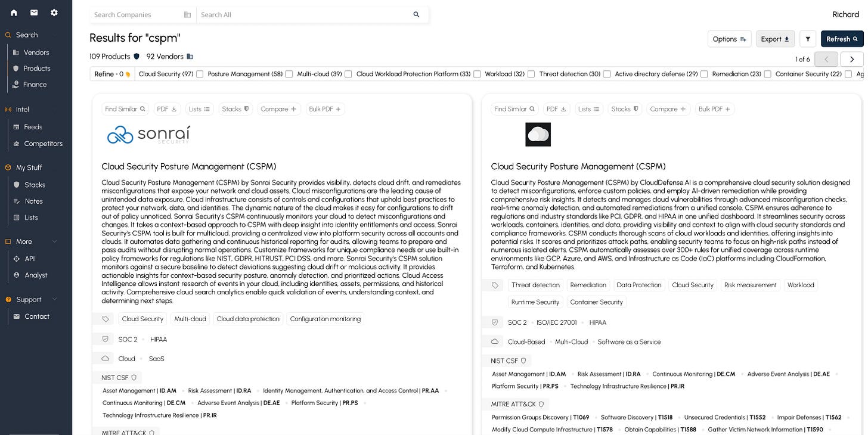This screenshot has width=868, height=435.
Task: Click MITRE ATT&CK shield on CloudDefense card
Action: tap(541, 404)
